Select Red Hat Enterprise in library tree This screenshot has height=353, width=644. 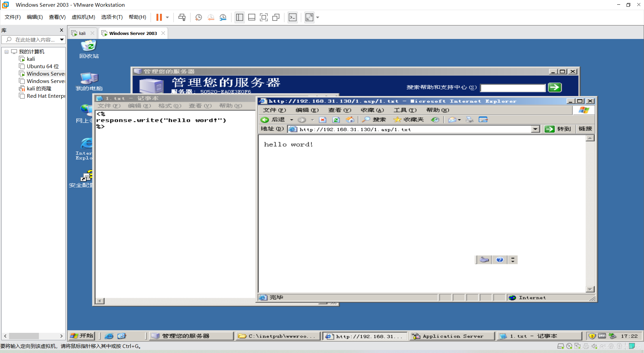coord(46,96)
